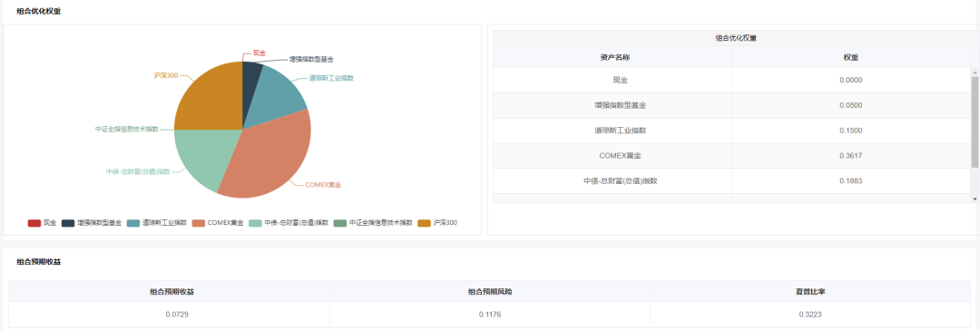Click the COMEX黄金 pie chart label

(x=323, y=185)
